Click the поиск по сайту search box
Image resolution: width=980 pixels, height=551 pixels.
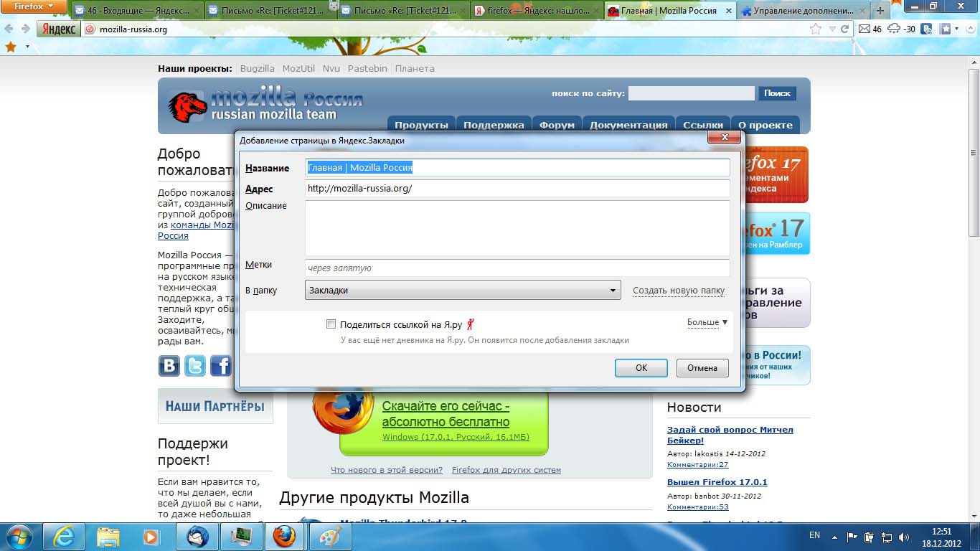(x=692, y=93)
